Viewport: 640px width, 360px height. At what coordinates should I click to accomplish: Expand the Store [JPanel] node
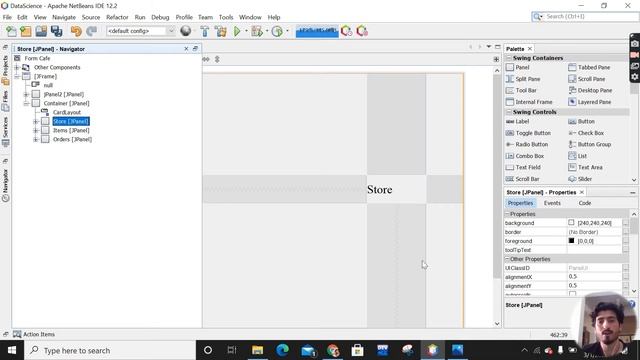point(36,121)
